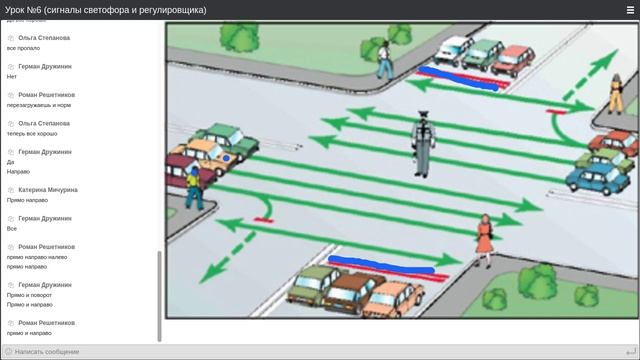Select the message 'теперь все хорошо'
Screen dimensions: 640x360
point(32,134)
